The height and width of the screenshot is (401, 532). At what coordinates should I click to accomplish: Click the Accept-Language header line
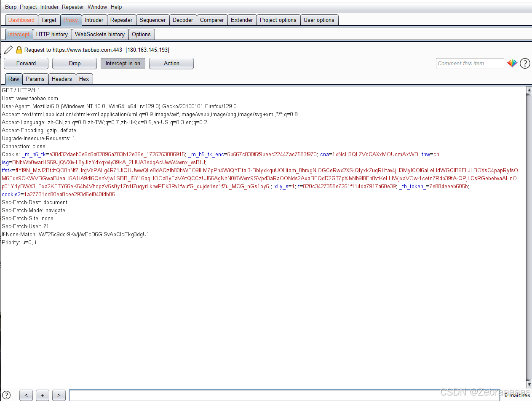104,123
